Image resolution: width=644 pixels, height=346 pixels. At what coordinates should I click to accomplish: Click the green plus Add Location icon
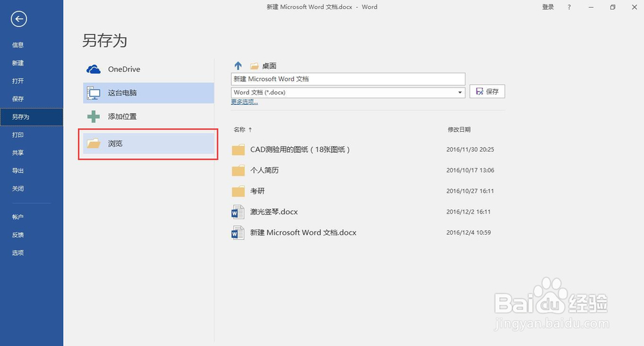93,116
